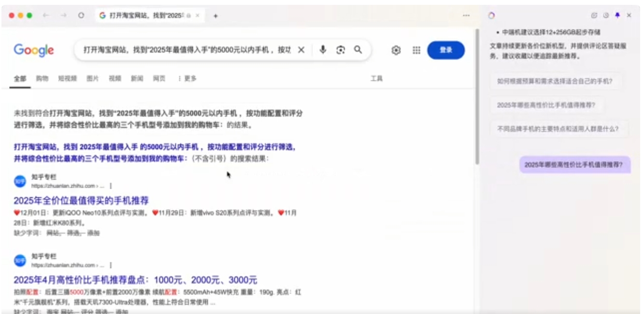Screen dimensions: 644x314
Task: Switch to the 新闻 tab
Action: pos(137,78)
